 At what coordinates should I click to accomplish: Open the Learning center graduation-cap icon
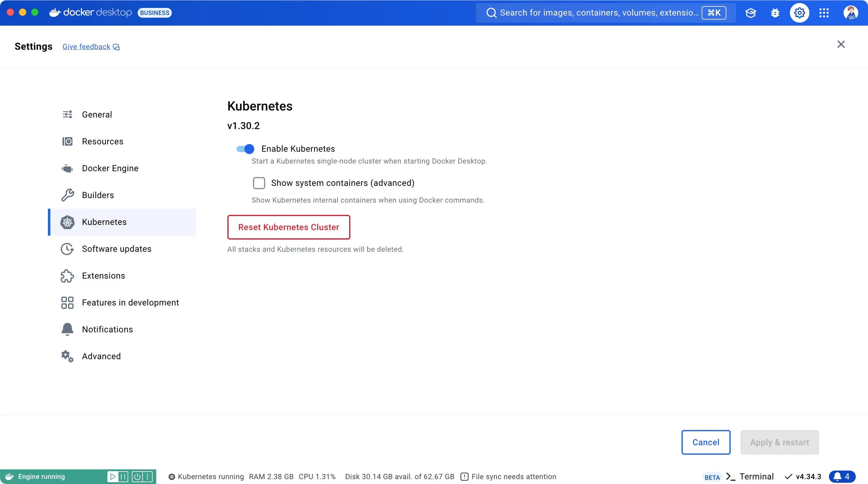750,13
